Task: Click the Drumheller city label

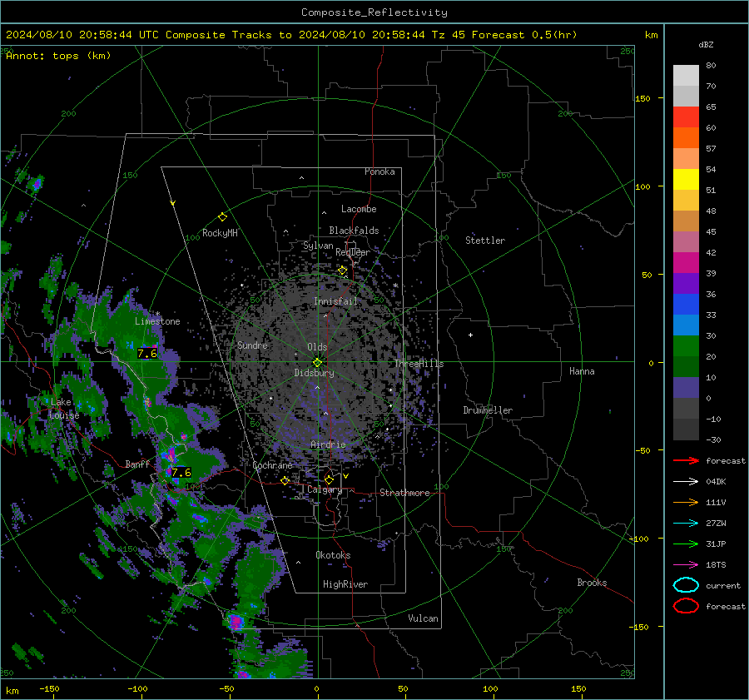Action: coord(488,410)
